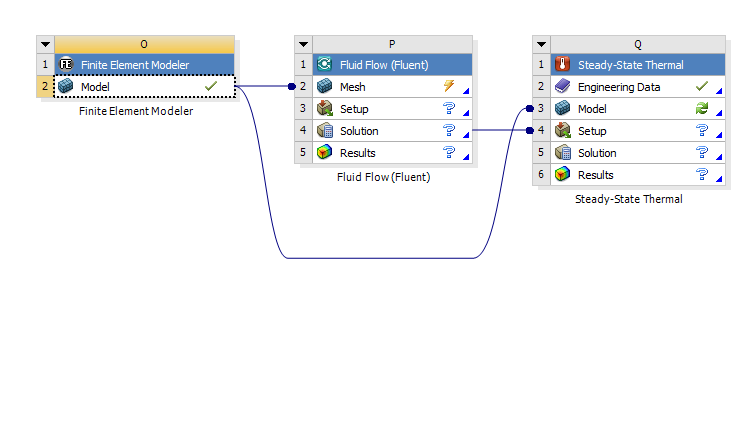Viewport: 752px width, 443px height.
Task: Open quick menu triangle on Fluent Solution cell
Action: click(x=466, y=135)
